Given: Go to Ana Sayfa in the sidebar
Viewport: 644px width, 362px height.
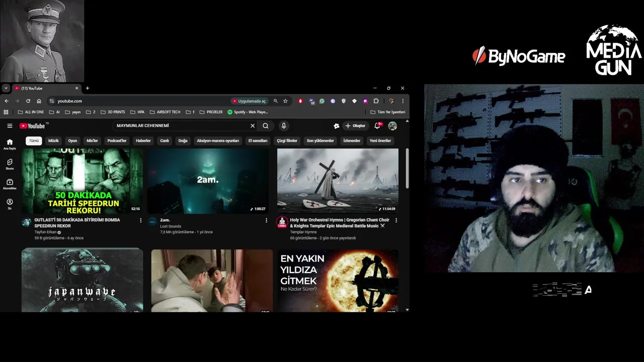Looking at the screenshot, I should pos(10,144).
